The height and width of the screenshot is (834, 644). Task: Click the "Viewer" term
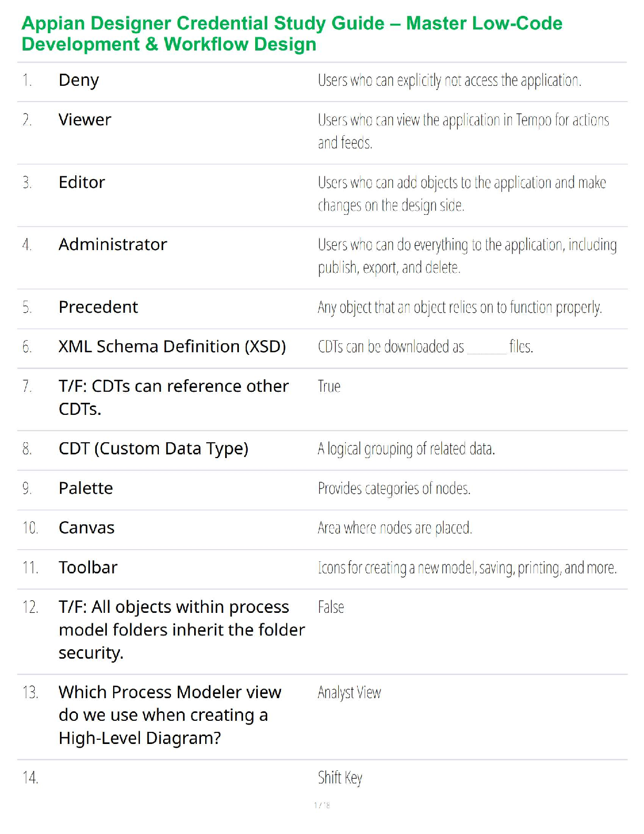(x=85, y=120)
